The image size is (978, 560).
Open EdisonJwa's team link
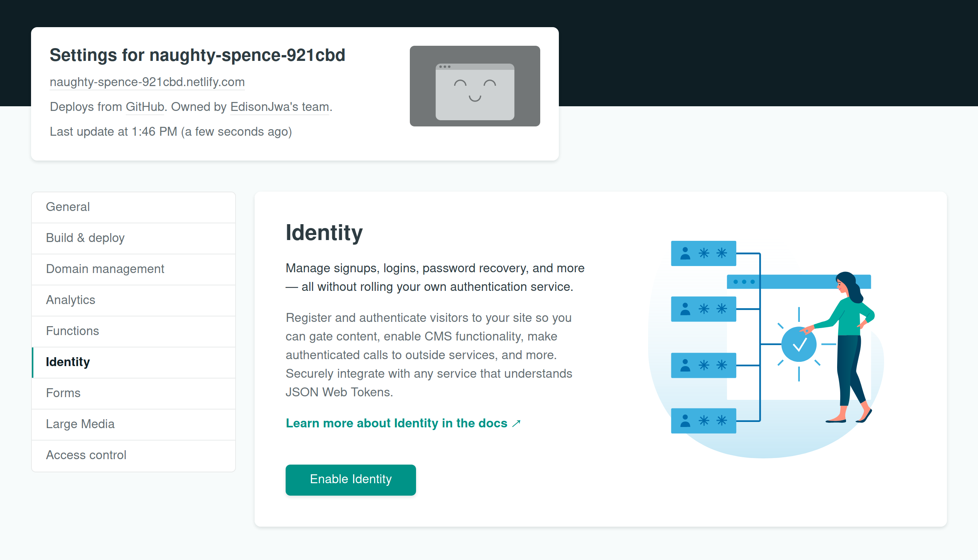click(x=279, y=107)
